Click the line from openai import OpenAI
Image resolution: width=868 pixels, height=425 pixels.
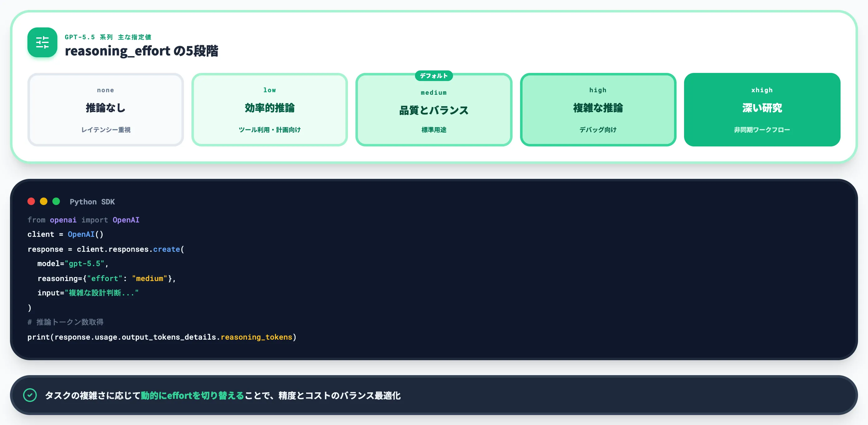(84, 220)
